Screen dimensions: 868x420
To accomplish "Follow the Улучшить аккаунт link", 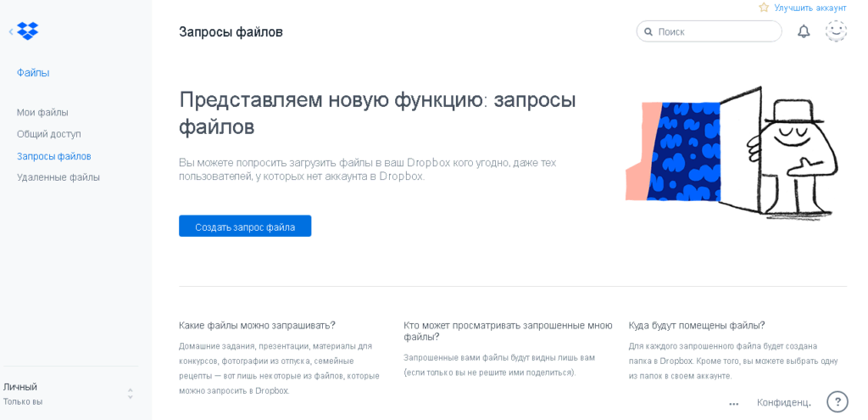I will (810, 8).
